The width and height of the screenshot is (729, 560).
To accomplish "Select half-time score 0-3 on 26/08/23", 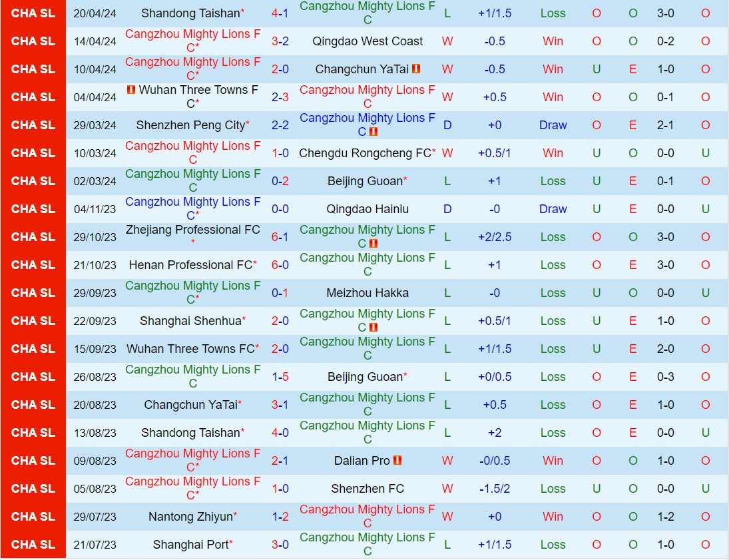I will coord(665,377).
